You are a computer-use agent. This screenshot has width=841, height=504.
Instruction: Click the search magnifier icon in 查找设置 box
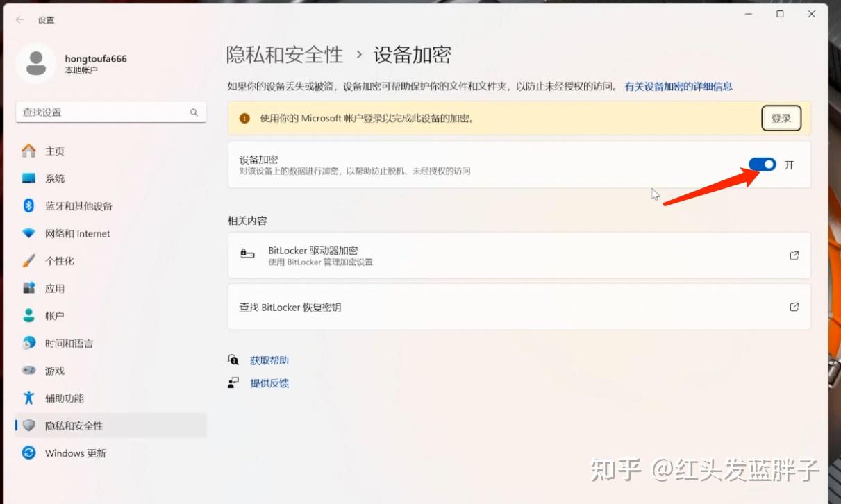tap(194, 112)
